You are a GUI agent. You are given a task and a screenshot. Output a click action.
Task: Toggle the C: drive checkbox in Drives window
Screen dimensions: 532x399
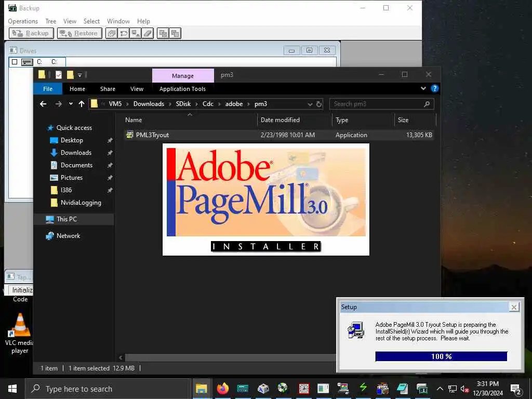click(15, 62)
